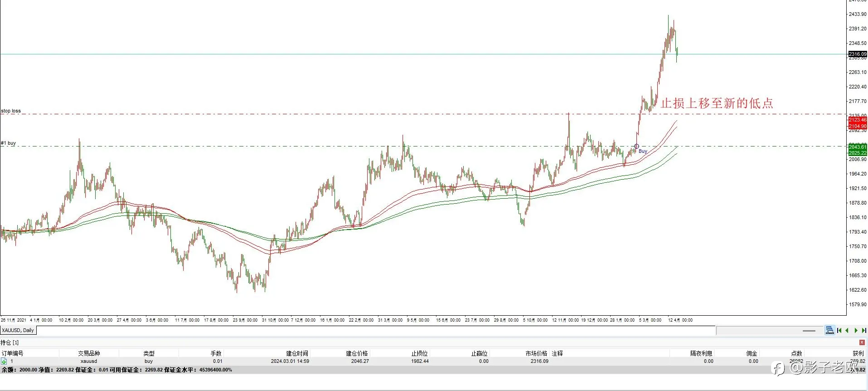The width and height of the screenshot is (868, 391).
Task: Click the 点数 column header
Action: [796, 353]
